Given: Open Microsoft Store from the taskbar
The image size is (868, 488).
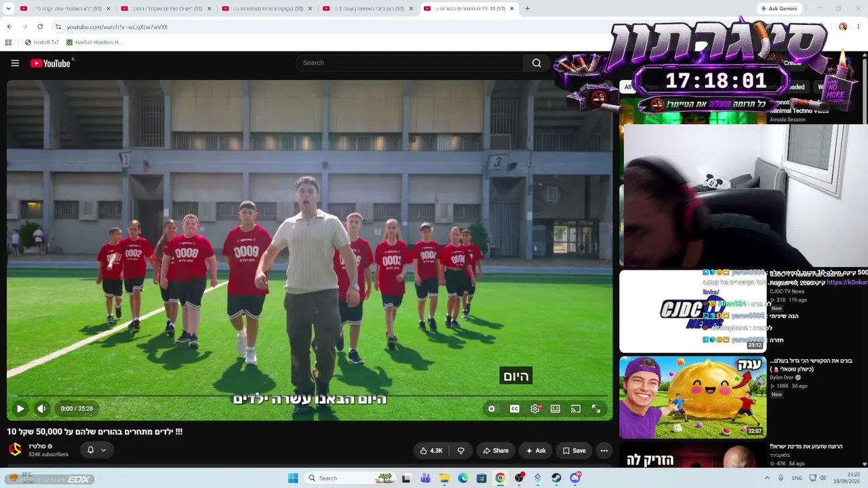Looking at the screenshot, I should 481,479.
